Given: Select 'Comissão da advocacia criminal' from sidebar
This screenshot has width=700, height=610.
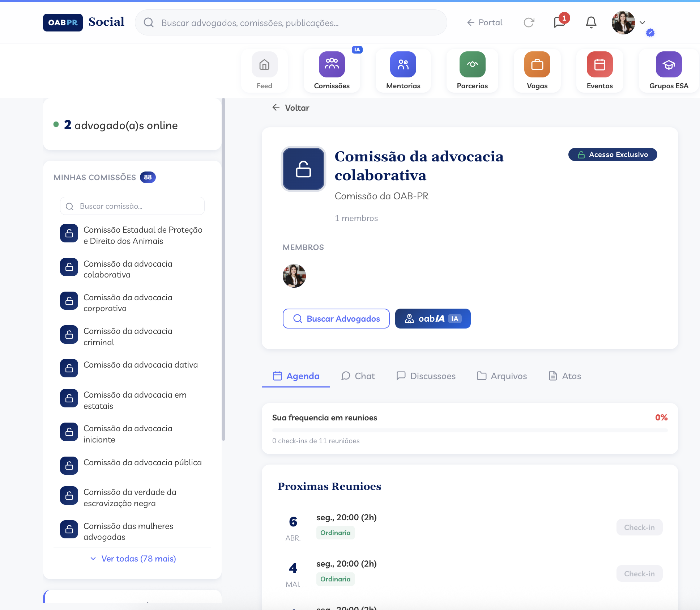Looking at the screenshot, I should pyautogui.click(x=128, y=336).
